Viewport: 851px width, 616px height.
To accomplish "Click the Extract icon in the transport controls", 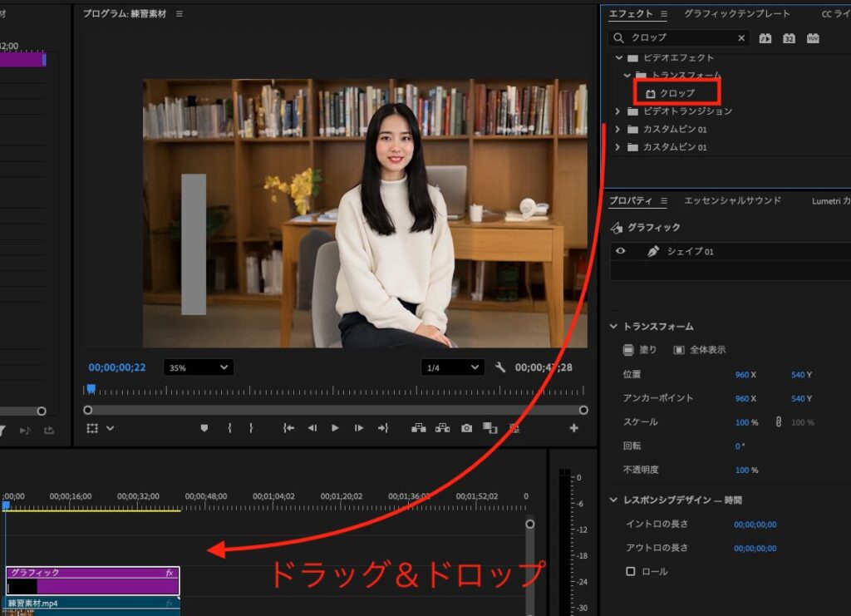I will 445,428.
